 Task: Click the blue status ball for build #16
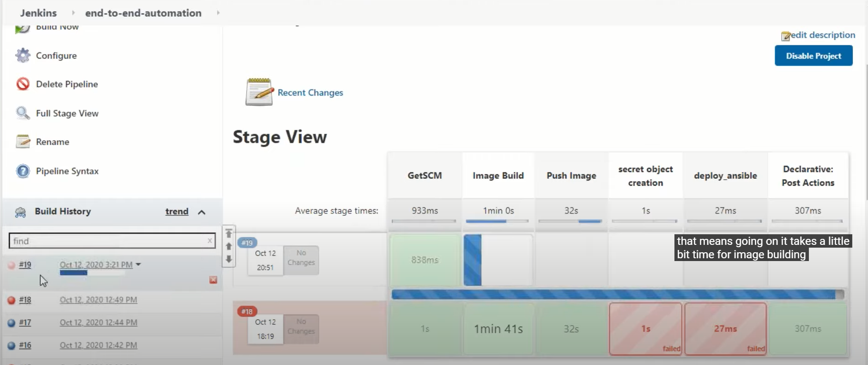point(12,346)
